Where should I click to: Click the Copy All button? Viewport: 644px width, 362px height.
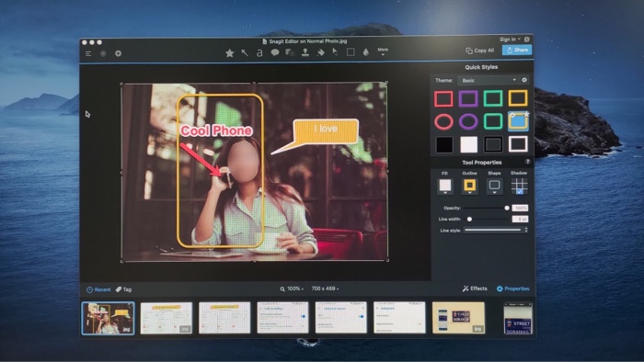point(479,51)
